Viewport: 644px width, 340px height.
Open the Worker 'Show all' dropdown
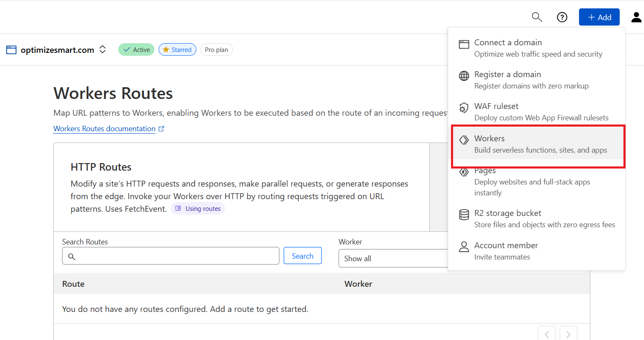click(x=394, y=259)
